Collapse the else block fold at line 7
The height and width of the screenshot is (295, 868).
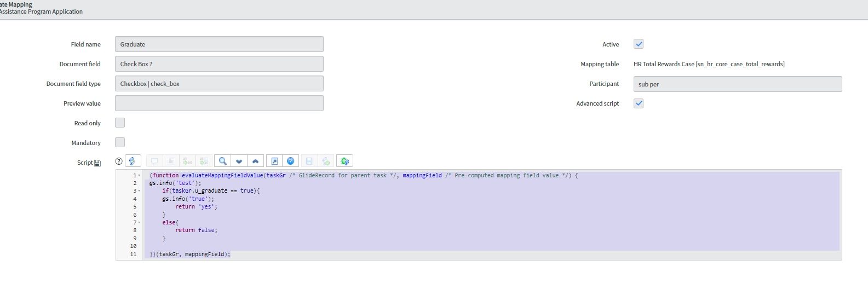tap(139, 223)
